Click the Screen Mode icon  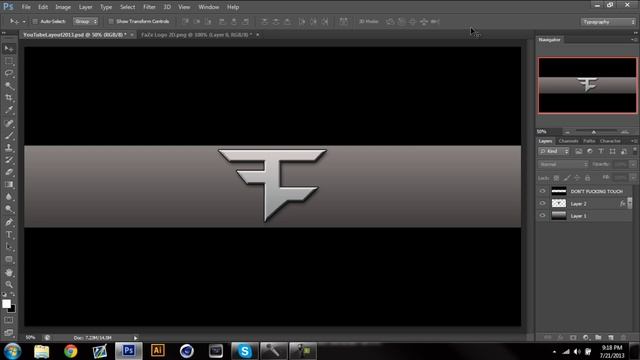pos(9,332)
